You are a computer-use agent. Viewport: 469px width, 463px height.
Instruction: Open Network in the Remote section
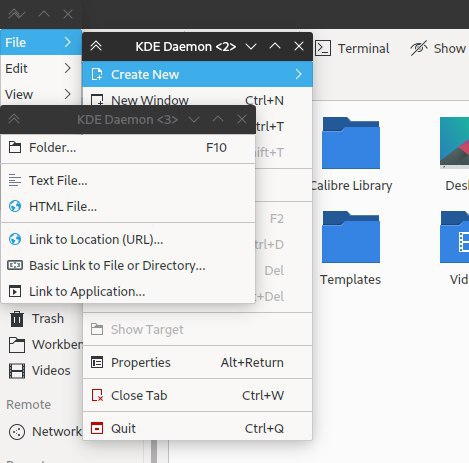[x=42, y=432]
